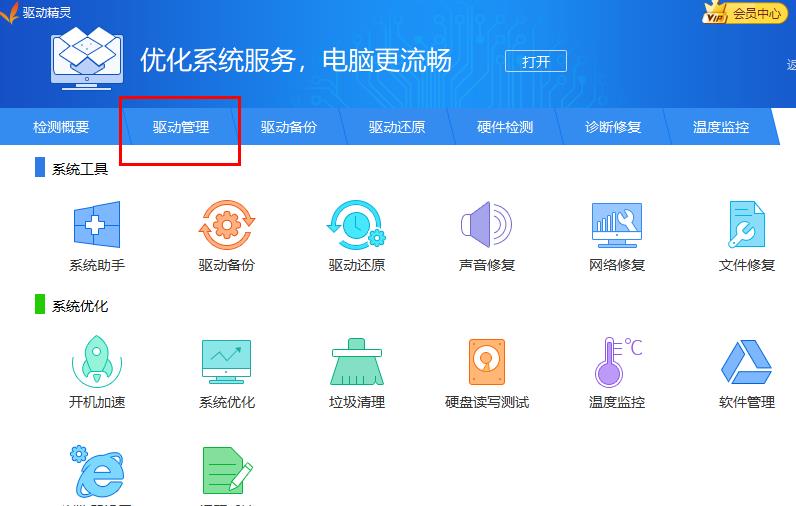Switch to the 硬件检测 tab

[x=505, y=127]
